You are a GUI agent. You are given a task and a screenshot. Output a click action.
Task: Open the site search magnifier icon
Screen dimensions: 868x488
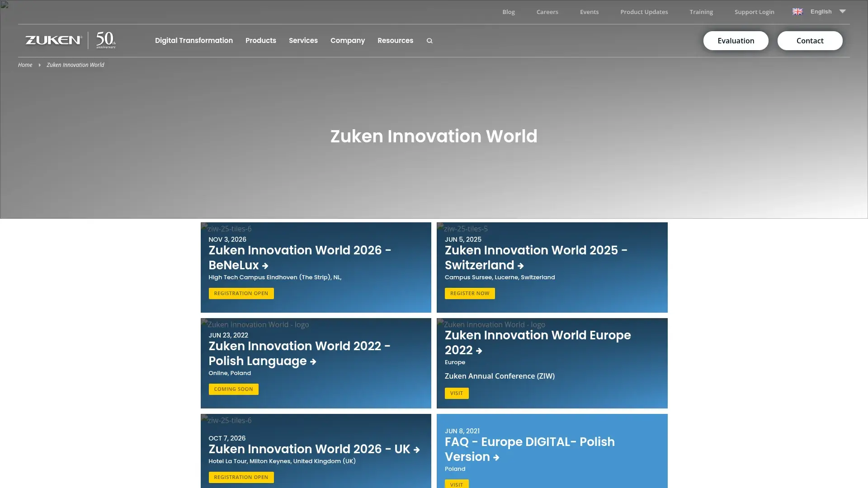tap(429, 41)
